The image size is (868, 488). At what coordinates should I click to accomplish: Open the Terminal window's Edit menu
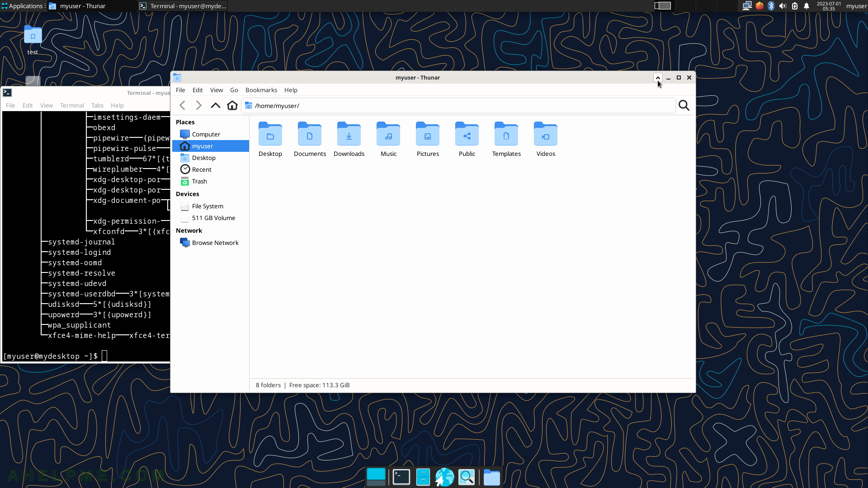28,105
